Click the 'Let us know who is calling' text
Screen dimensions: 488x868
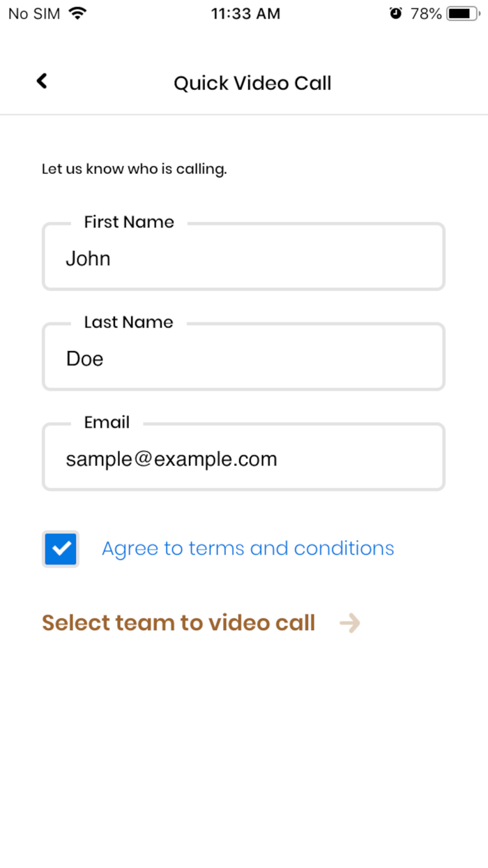click(134, 169)
